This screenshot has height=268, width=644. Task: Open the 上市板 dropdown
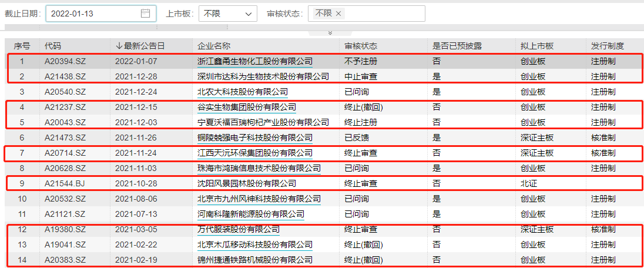(228, 14)
